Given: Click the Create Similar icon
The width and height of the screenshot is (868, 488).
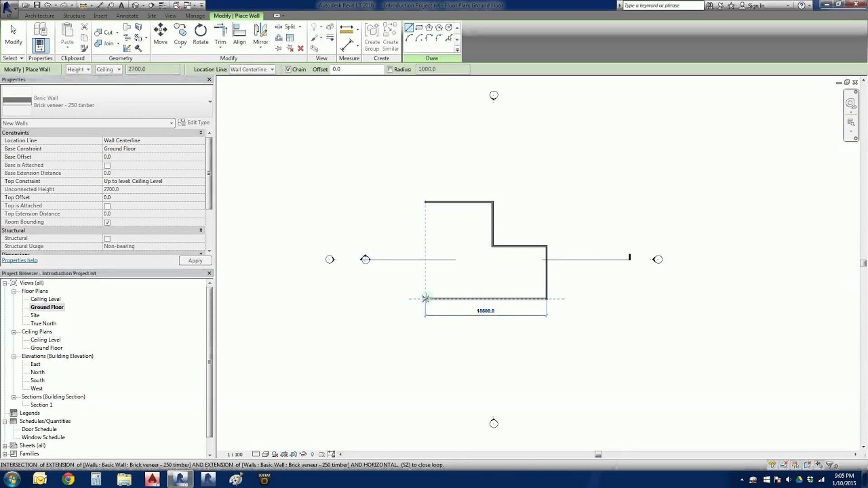Looking at the screenshot, I should 391,37.
